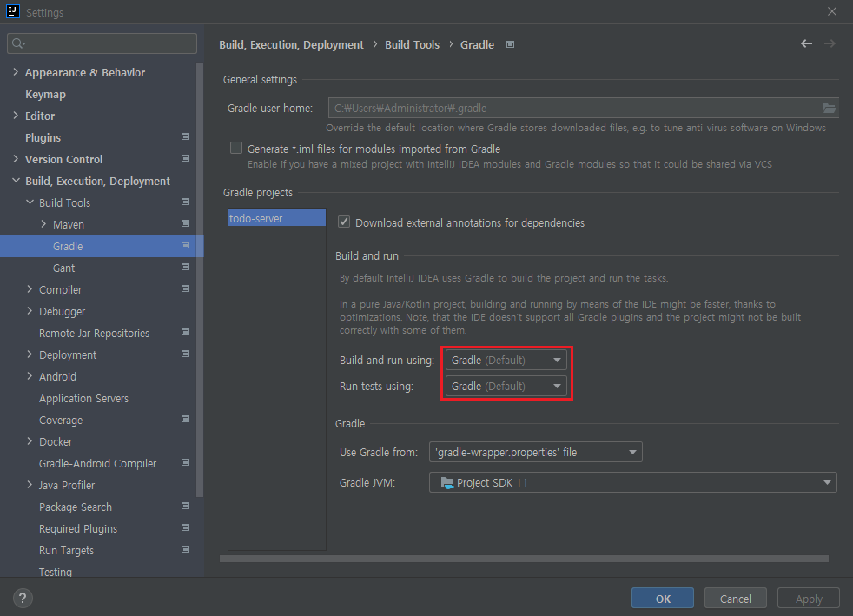
Task: Click the settings tree vertical scrollbar
Action: pyautogui.click(x=200, y=280)
